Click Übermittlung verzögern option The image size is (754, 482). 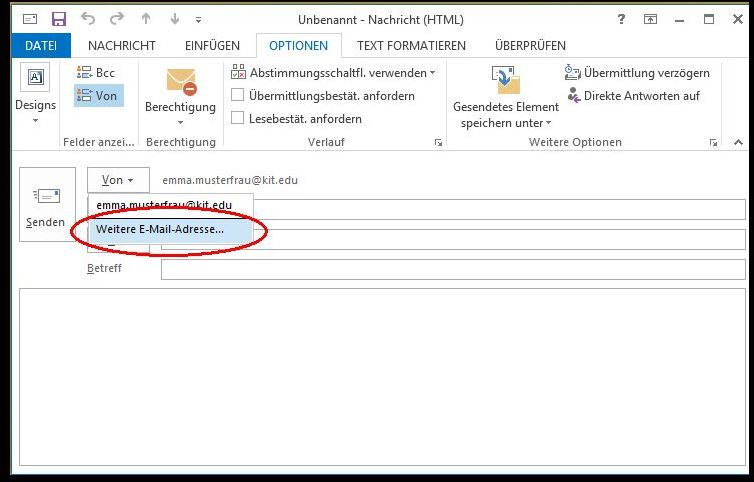(637, 73)
